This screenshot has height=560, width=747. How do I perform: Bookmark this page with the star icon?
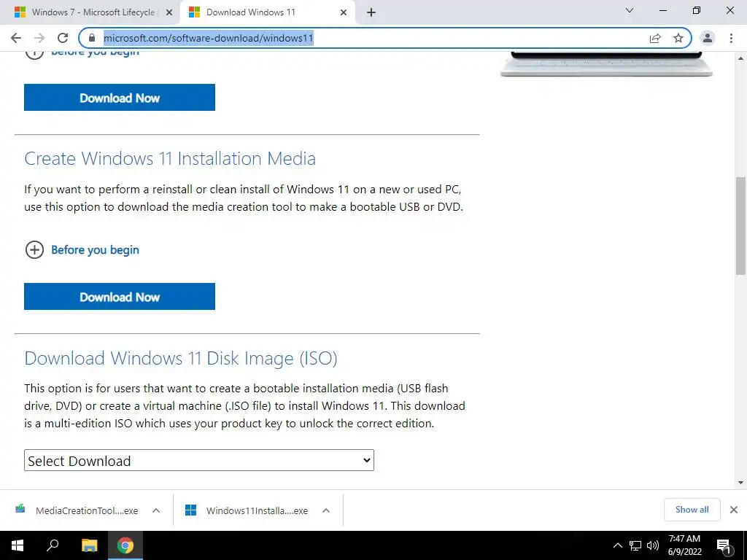678,38
